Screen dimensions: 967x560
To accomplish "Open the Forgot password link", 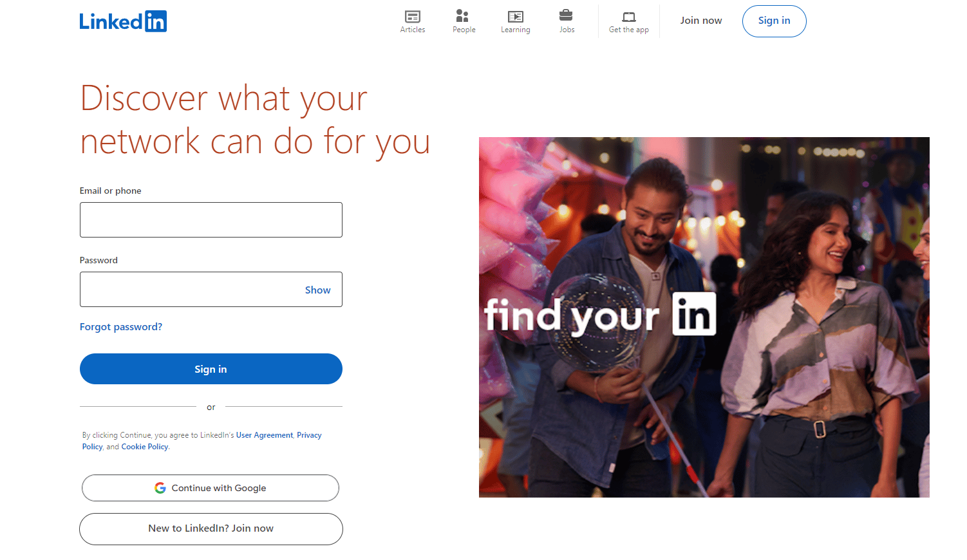I will coord(121,327).
